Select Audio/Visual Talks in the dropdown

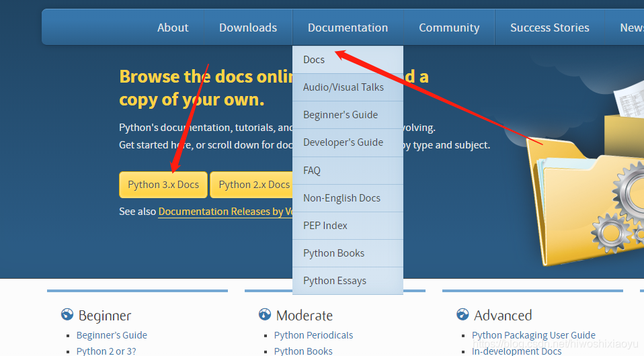[x=348, y=87]
